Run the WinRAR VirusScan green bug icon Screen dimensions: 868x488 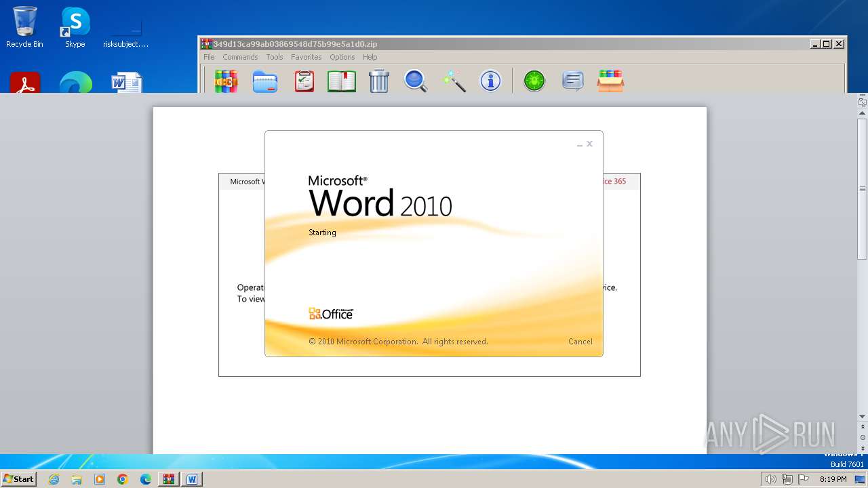[534, 81]
